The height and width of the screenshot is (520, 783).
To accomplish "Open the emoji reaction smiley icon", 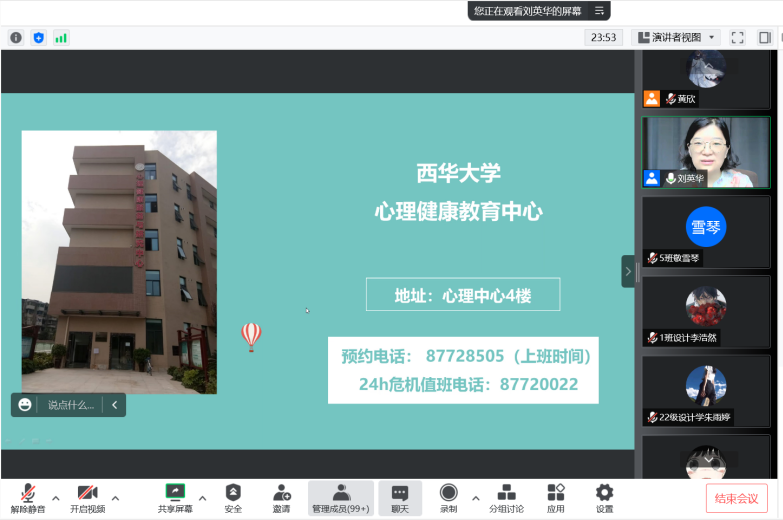I will point(24,405).
